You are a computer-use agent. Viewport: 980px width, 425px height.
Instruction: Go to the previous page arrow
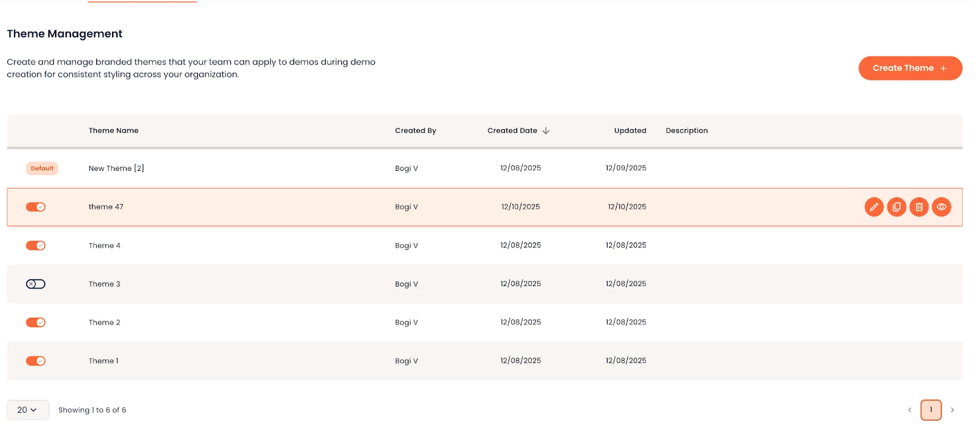910,410
